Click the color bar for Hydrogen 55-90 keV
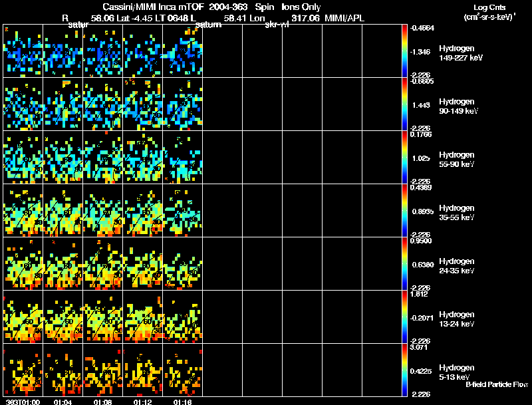 tap(404, 158)
